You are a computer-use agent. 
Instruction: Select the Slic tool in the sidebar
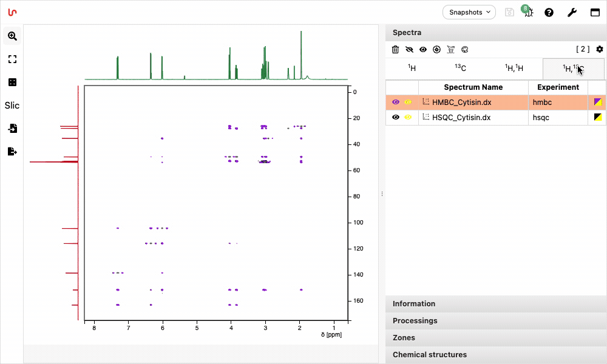12,106
